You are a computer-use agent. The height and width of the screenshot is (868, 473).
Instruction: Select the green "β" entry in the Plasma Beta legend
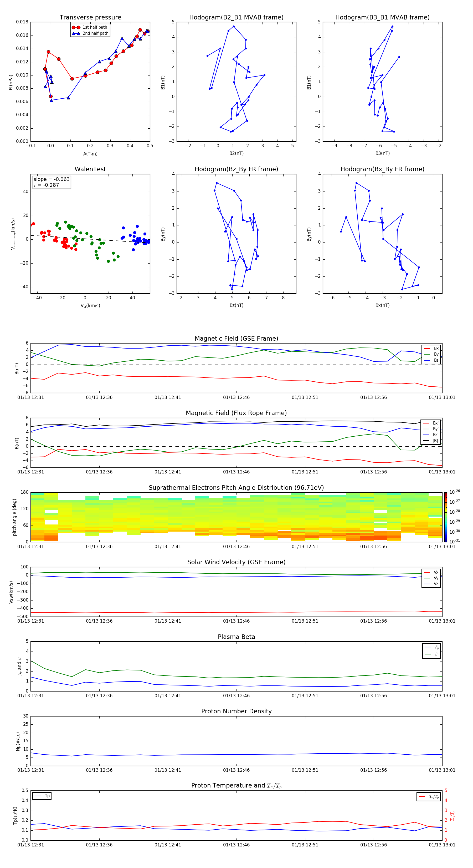pos(431,654)
